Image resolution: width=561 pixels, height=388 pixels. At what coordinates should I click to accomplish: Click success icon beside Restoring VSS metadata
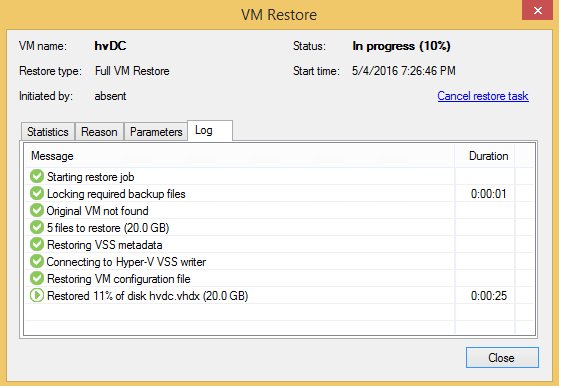pos(36,244)
